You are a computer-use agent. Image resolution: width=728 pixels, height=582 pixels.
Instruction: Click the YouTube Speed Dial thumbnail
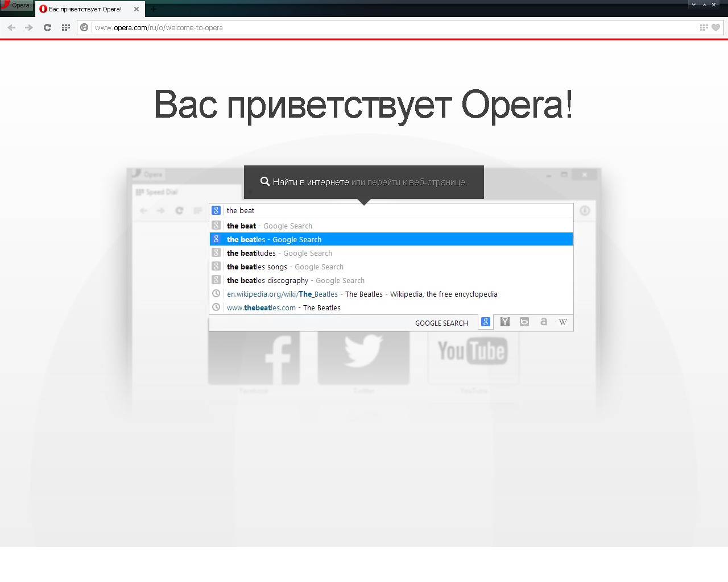473,357
